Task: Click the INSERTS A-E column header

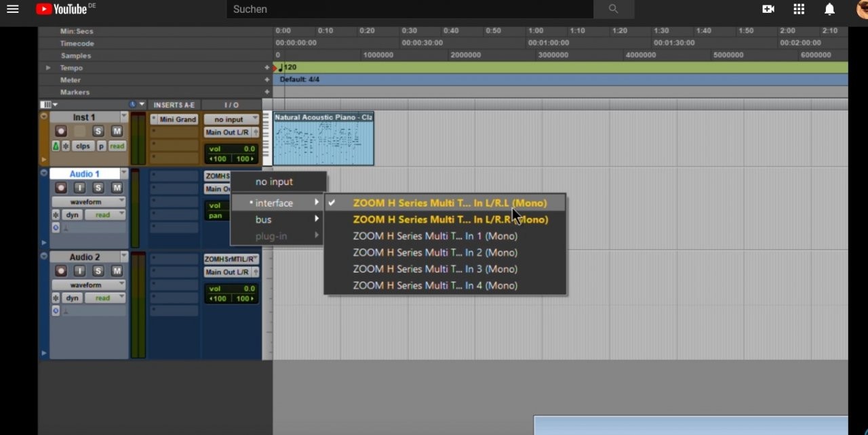Action: pos(174,105)
